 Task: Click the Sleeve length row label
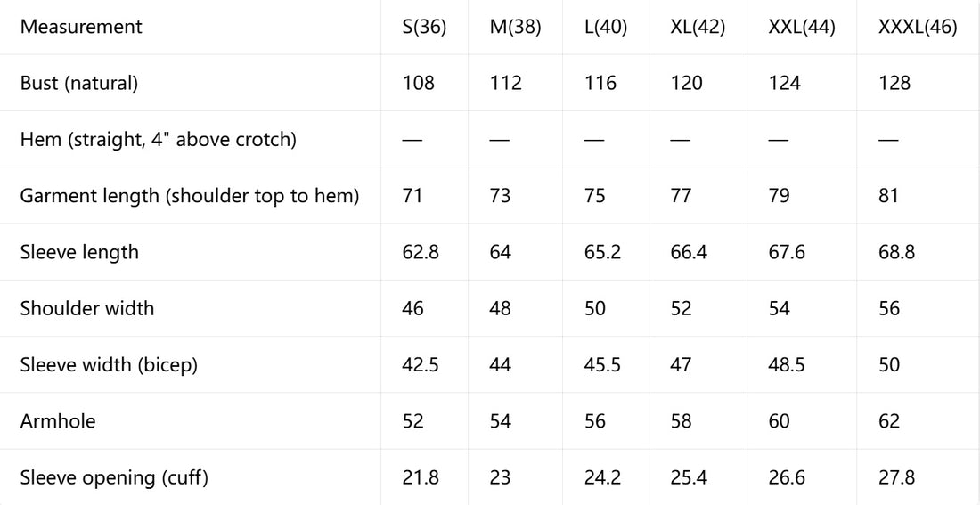coord(79,252)
